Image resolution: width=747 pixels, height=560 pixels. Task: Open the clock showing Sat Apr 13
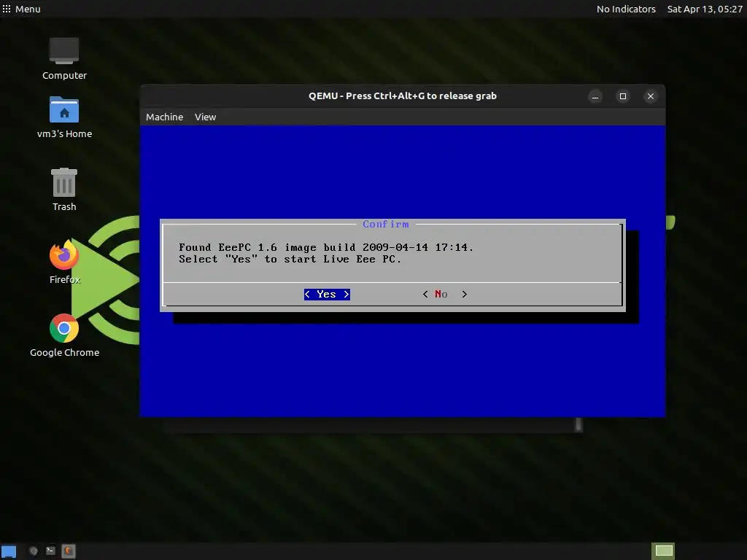(x=705, y=9)
